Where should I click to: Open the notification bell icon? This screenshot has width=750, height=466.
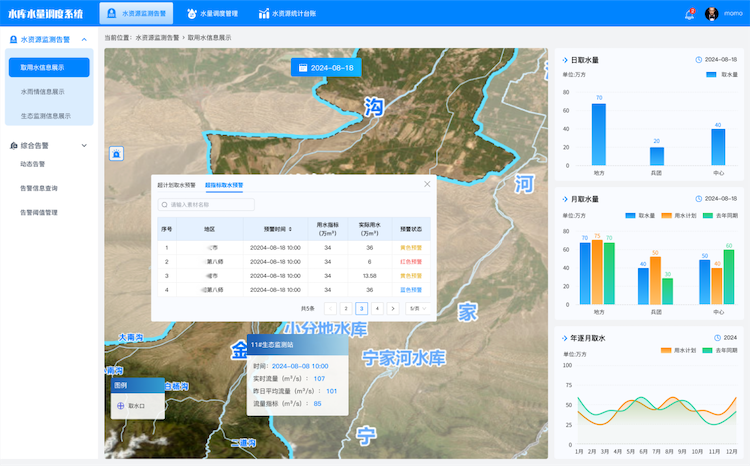[x=689, y=14]
